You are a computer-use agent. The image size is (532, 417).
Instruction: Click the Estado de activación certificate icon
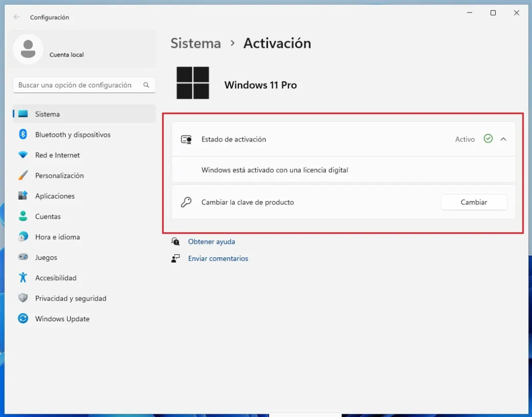tap(187, 139)
